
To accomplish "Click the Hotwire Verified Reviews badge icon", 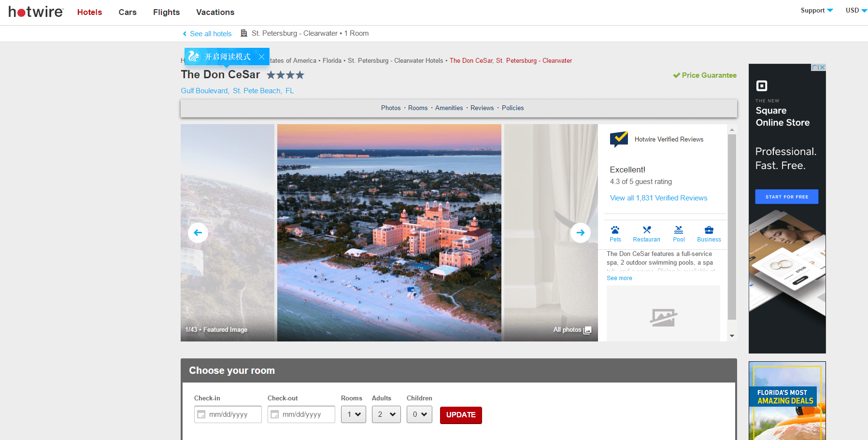I will 619,139.
